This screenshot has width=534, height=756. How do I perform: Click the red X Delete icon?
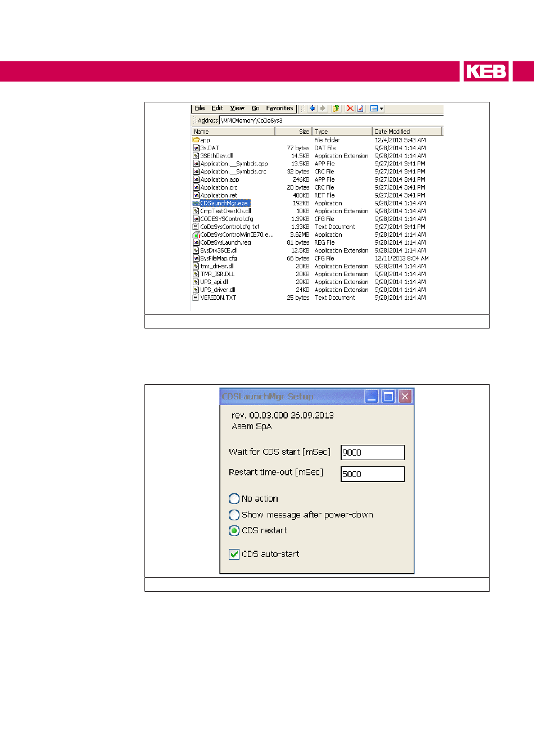tap(350, 109)
